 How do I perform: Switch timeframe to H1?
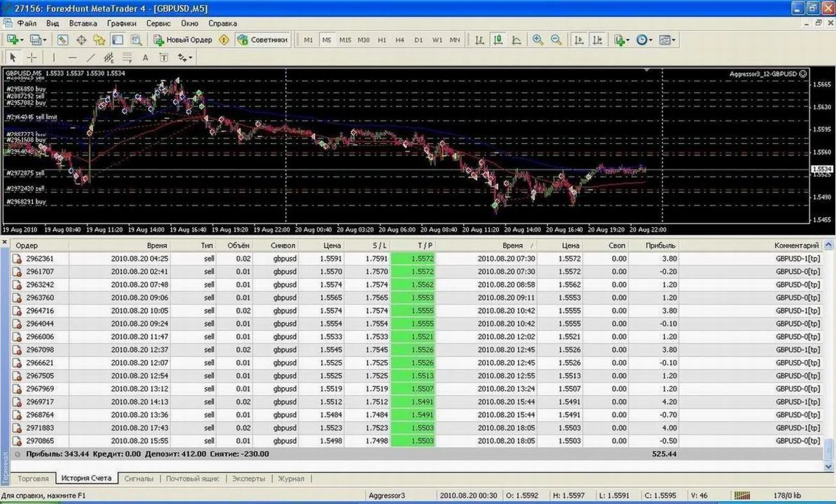[382, 40]
